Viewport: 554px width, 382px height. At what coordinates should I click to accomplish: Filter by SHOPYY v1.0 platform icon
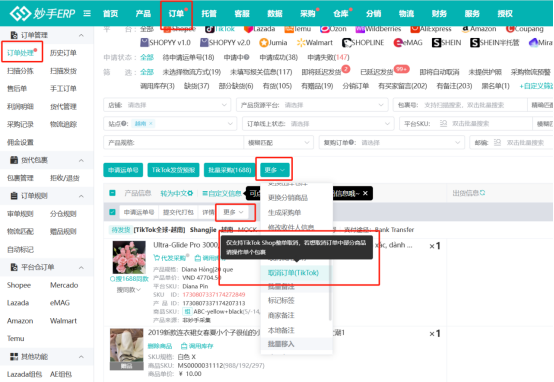click(x=144, y=43)
